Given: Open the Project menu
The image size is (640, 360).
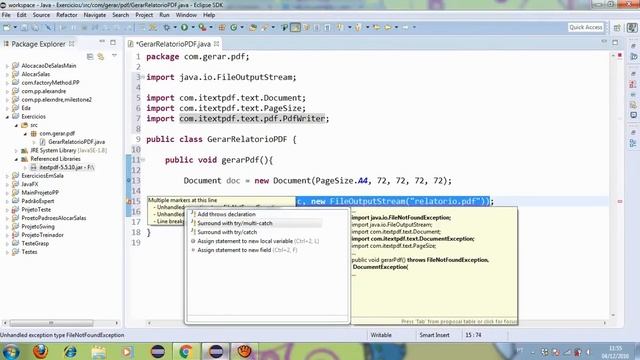Looking at the screenshot, I should (x=144, y=15).
